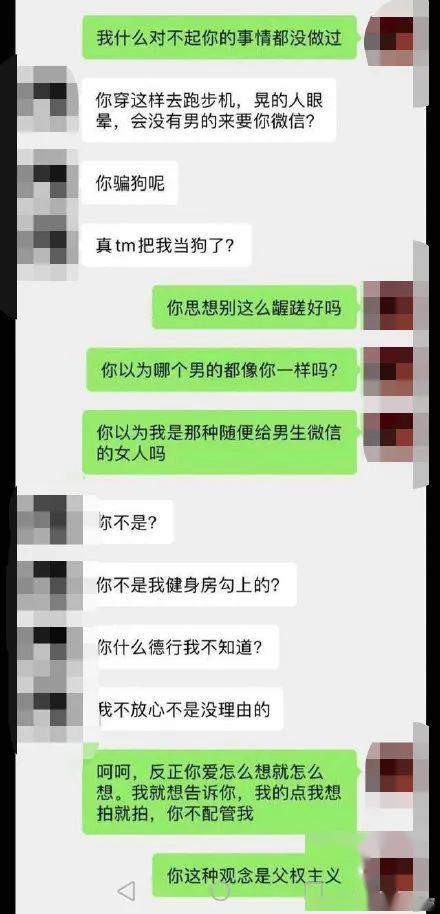Viewport: 440px width, 914px height.
Task: Tap the Android back triangle icon
Action: click(x=126, y=890)
